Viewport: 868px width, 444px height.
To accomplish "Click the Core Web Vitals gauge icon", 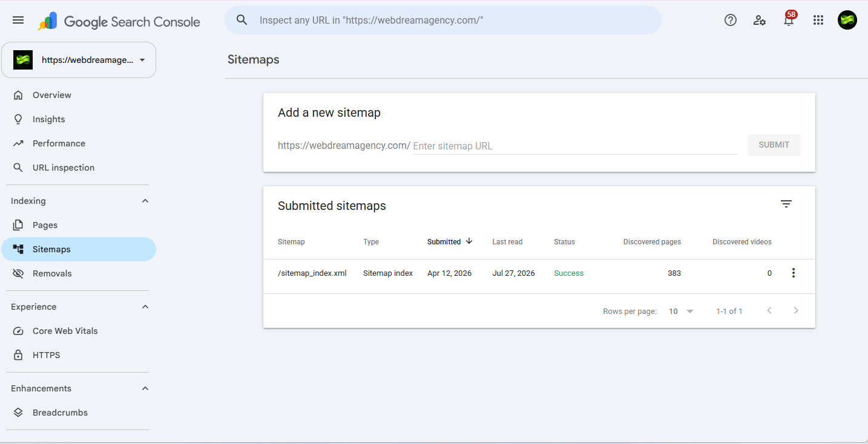I will click(18, 331).
